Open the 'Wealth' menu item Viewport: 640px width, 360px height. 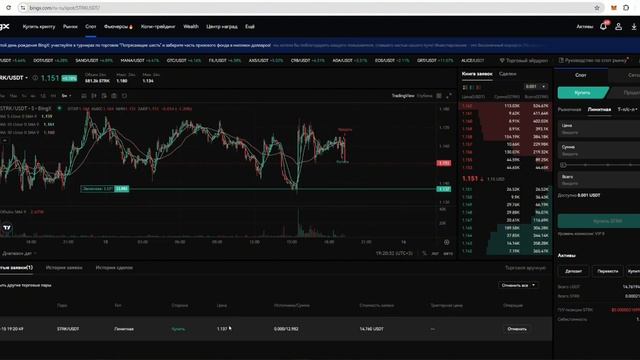[191, 27]
